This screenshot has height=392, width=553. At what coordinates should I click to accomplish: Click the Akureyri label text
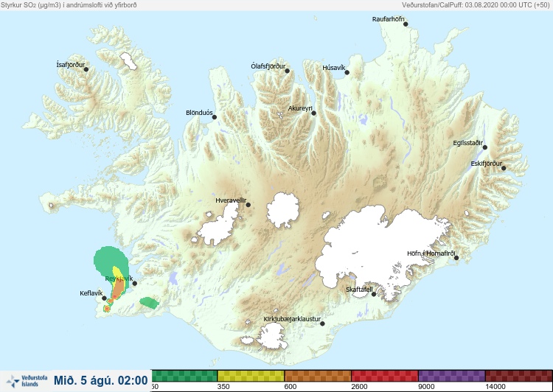pos(300,108)
